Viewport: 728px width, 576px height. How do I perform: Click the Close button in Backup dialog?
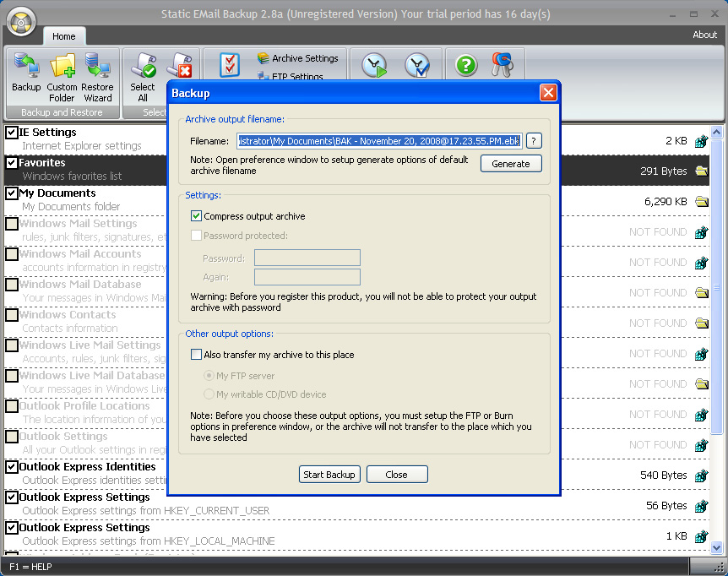396,475
